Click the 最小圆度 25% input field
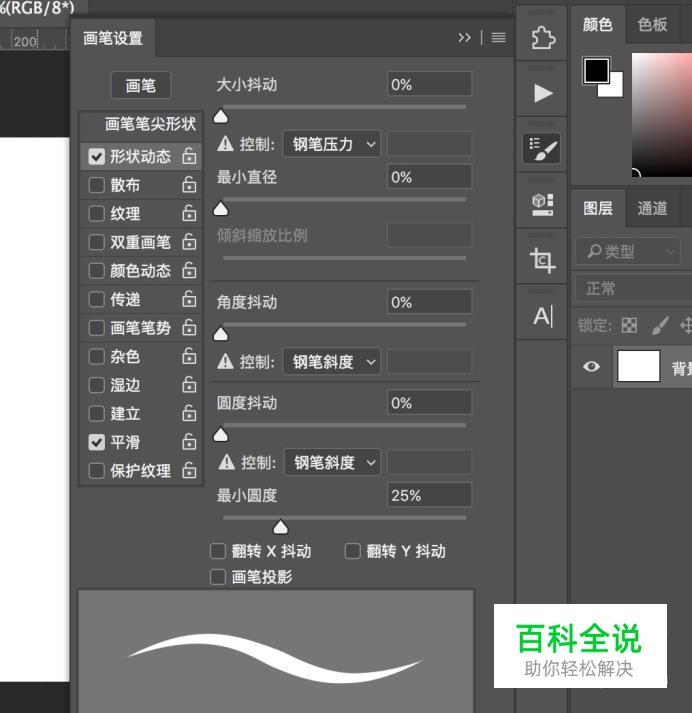The image size is (692, 713). click(x=429, y=495)
